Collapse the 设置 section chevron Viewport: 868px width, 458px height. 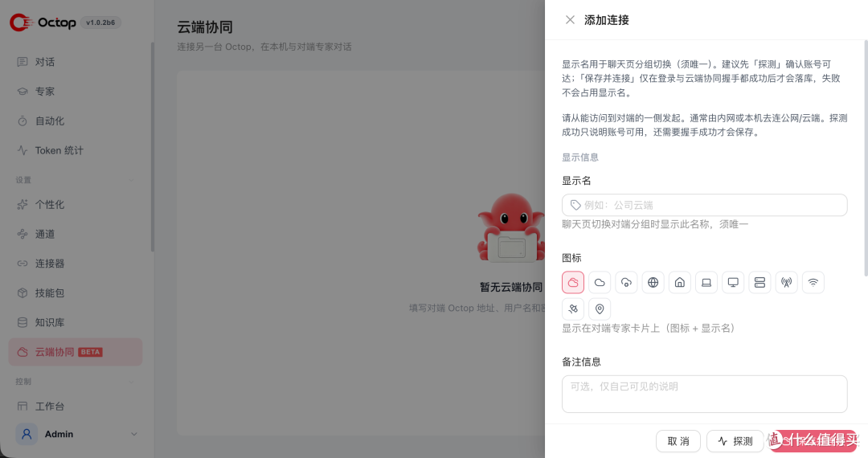132,180
